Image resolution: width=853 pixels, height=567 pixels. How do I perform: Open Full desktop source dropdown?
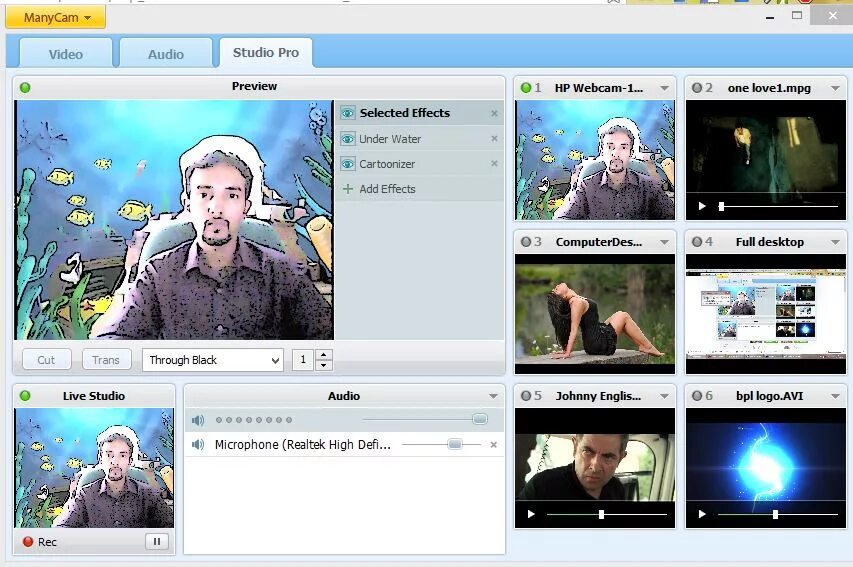pyautogui.click(x=835, y=242)
